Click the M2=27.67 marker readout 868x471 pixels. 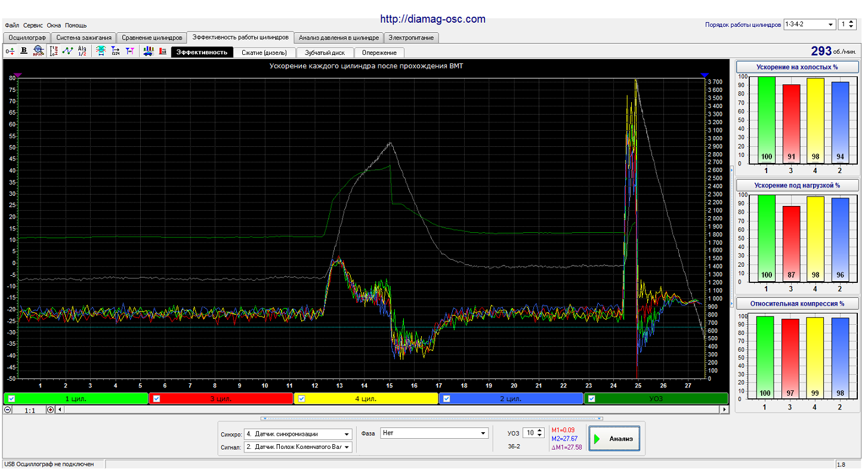[564, 438]
